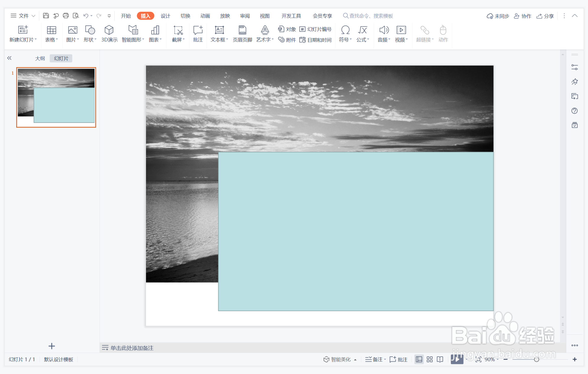This screenshot has width=588, height=374.
Task: Click the 分享 share button
Action: pyautogui.click(x=545, y=16)
